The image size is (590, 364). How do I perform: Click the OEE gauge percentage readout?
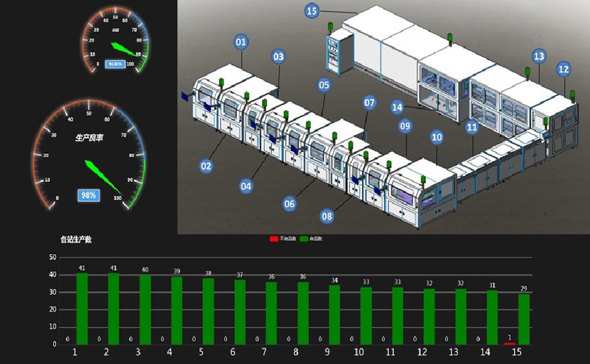coord(116,64)
